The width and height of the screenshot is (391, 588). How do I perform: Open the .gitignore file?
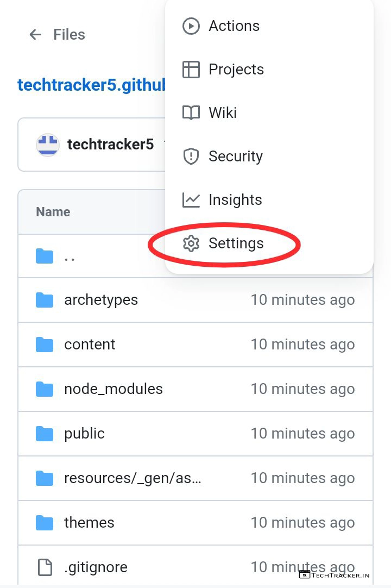(96, 567)
